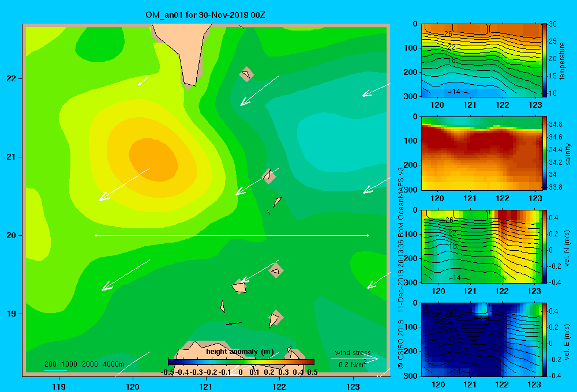Viewport: 577px width, 392px height.
Task: Click the plot title 'OM_an01 for 30-Nov-2019 00Z'
Action: (205, 15)
